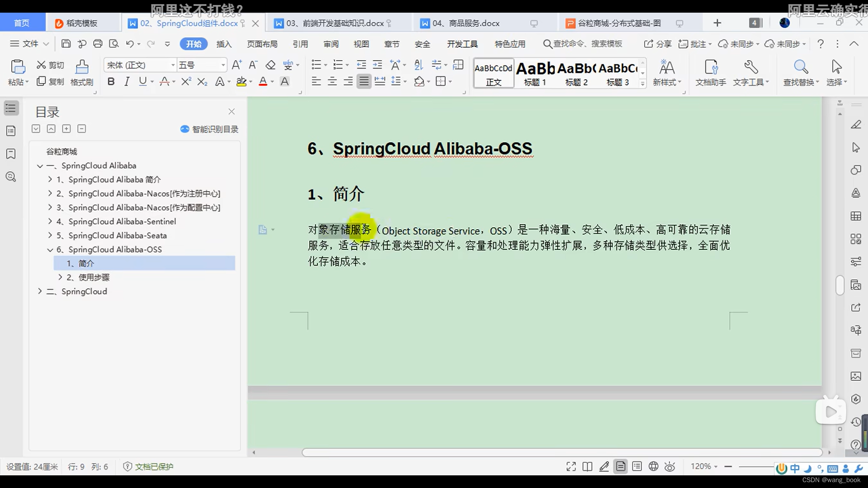The height and width of the screenshot is (488, 868).
Task: Click the Paste icon in ribbon
Action: (x=18, y=67)
